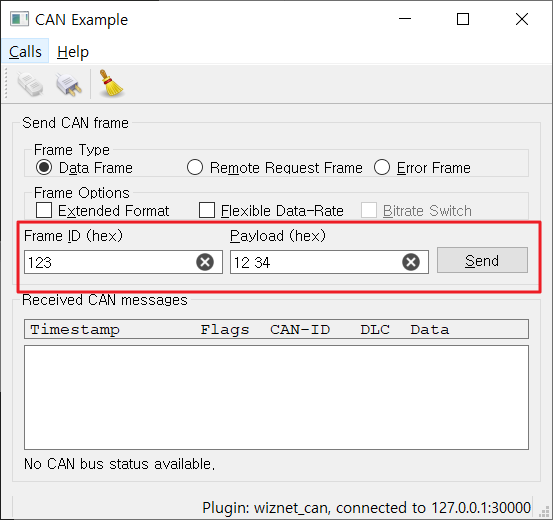Click the Data column header
Viewport: 553px width, 520px height.
coord(430,329)
